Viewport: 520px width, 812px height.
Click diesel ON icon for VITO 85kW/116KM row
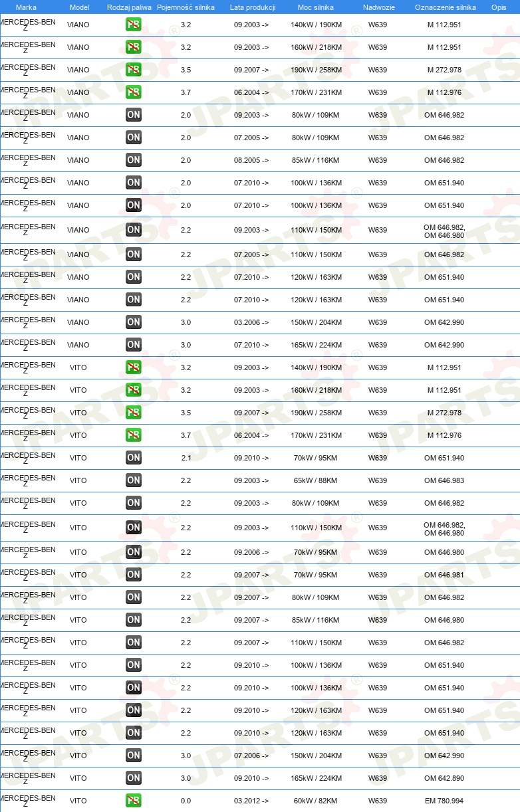(134, 620)
